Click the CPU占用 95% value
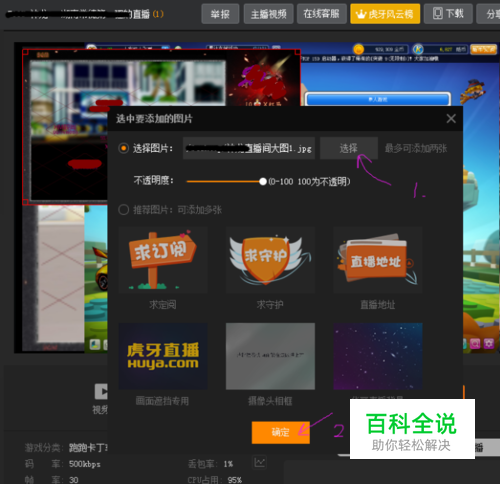The image size is (500, 484). [235, 480]
